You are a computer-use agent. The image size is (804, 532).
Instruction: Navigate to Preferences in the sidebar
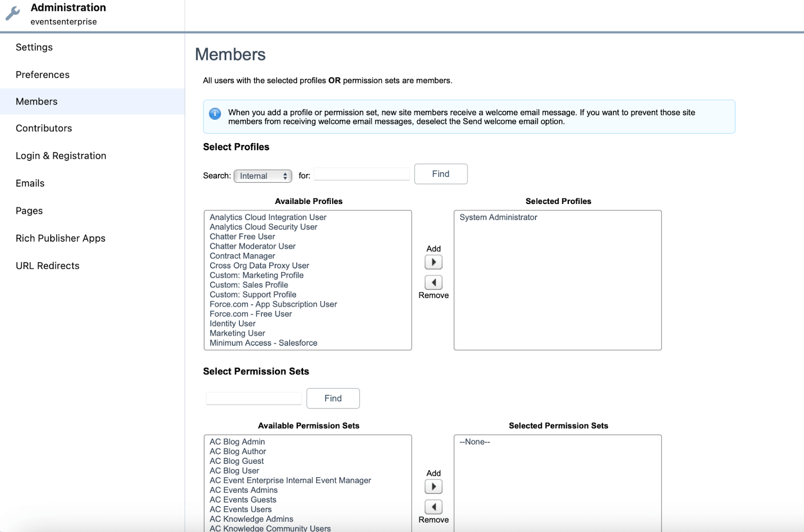(x=42, y=74)
